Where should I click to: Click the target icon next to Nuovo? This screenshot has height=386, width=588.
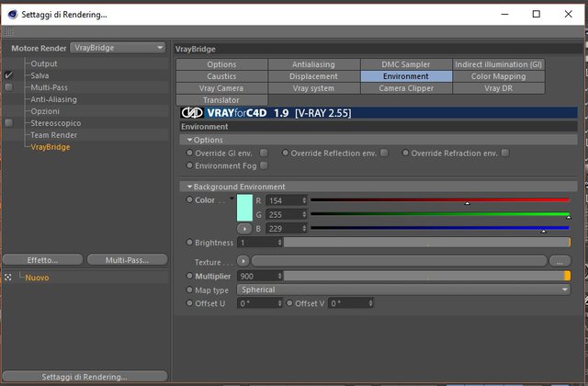click(x=8, y=278)
